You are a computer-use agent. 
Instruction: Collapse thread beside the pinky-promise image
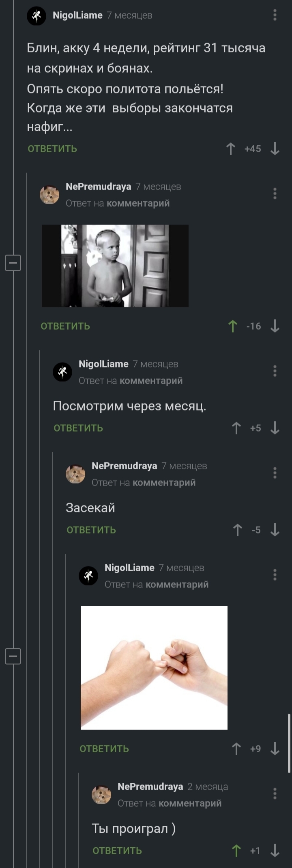tap(13, 656)
